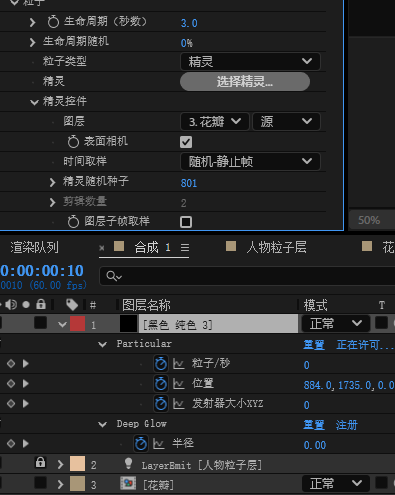This screenshot has height=495, width=395.
Task: Add keyframe diamond for 发射器大小XYZ
Action: [x=11, y=404]
